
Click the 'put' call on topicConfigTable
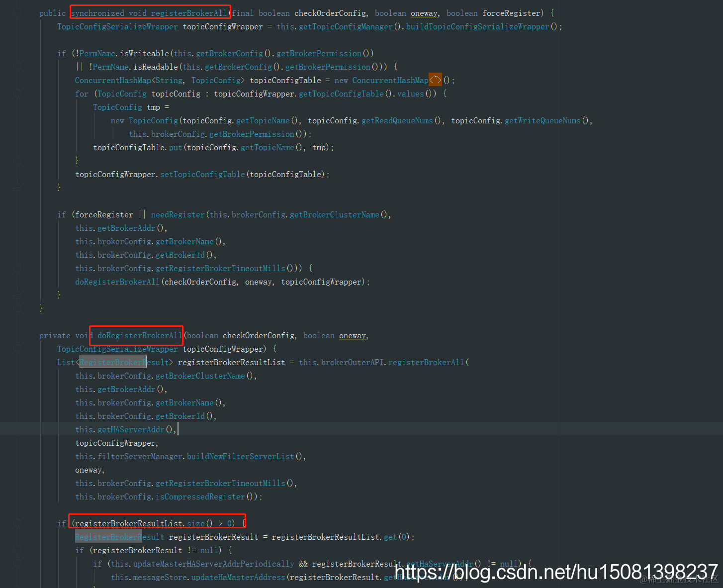click(176, 148)
